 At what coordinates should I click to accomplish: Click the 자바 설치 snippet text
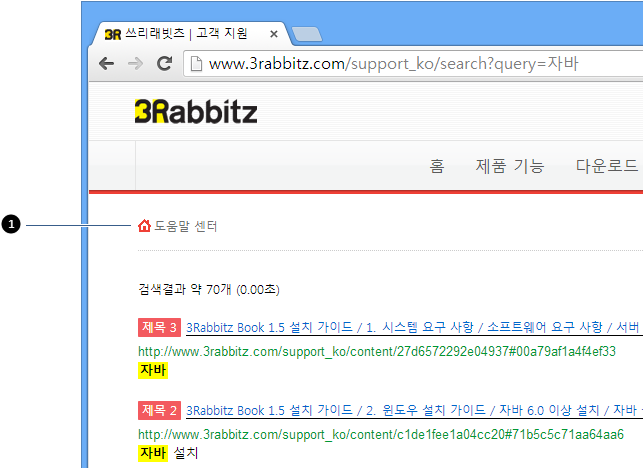(x=168, y=453)
